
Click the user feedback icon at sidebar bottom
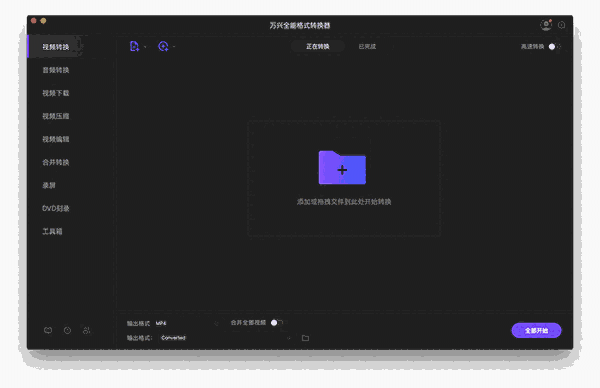click(87, 330)
